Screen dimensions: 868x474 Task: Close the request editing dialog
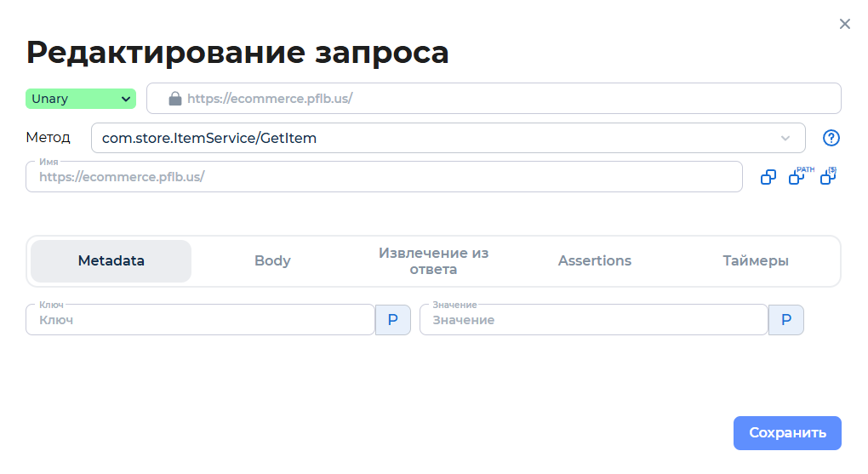(844, 24)
